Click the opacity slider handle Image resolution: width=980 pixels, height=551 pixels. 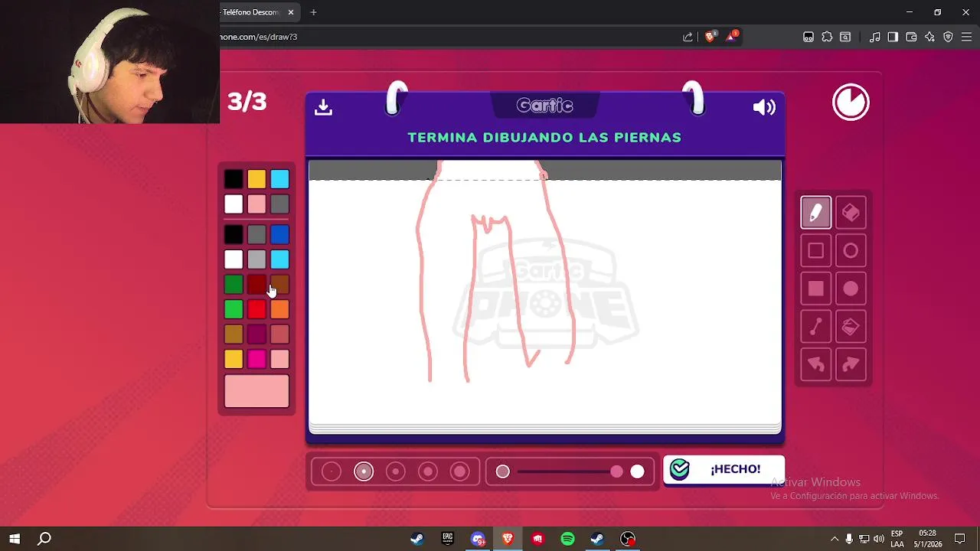click(x=617, y=472)
